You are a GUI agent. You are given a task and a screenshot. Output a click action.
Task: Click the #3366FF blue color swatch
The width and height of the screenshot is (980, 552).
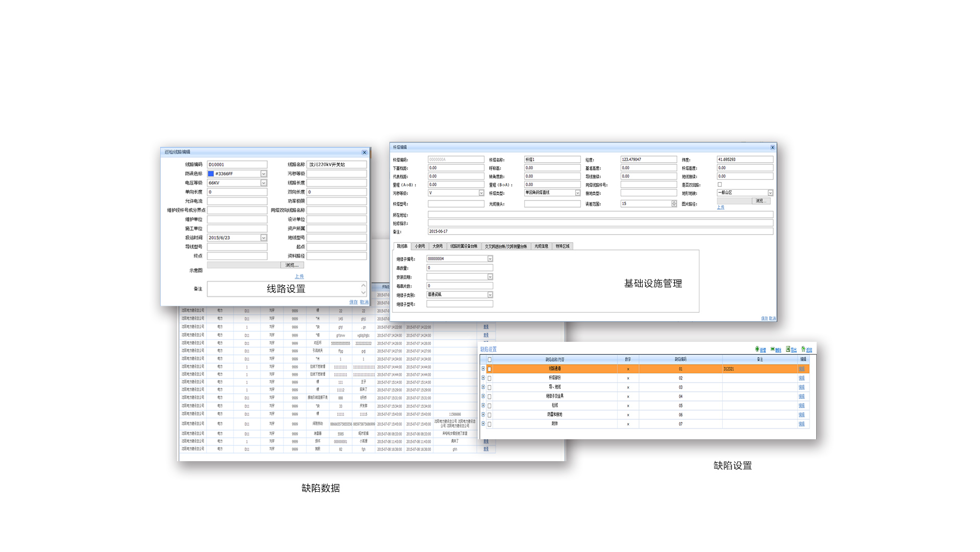click(211, 174)
